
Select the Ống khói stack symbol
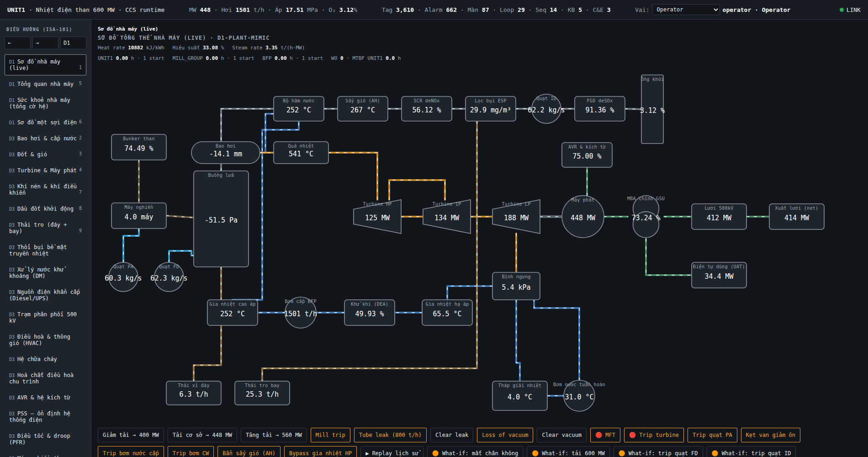click(652, 109)
